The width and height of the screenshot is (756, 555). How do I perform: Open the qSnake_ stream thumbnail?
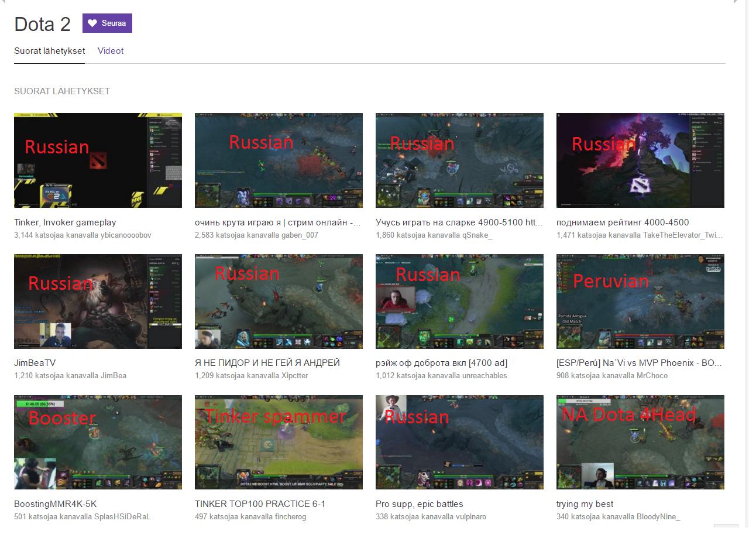click(459, 160)
